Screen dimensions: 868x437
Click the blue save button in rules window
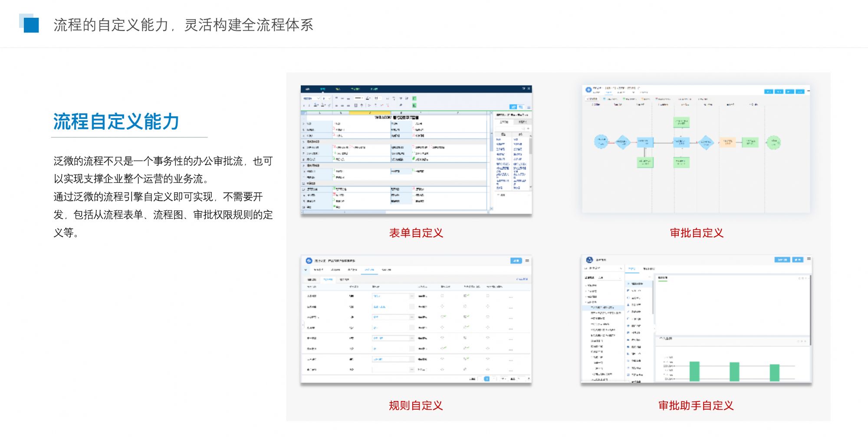516,260
